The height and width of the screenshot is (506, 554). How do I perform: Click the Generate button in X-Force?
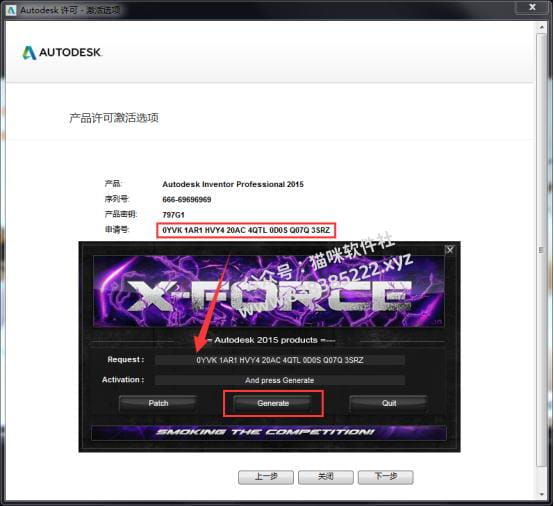(x=273, y=403)
